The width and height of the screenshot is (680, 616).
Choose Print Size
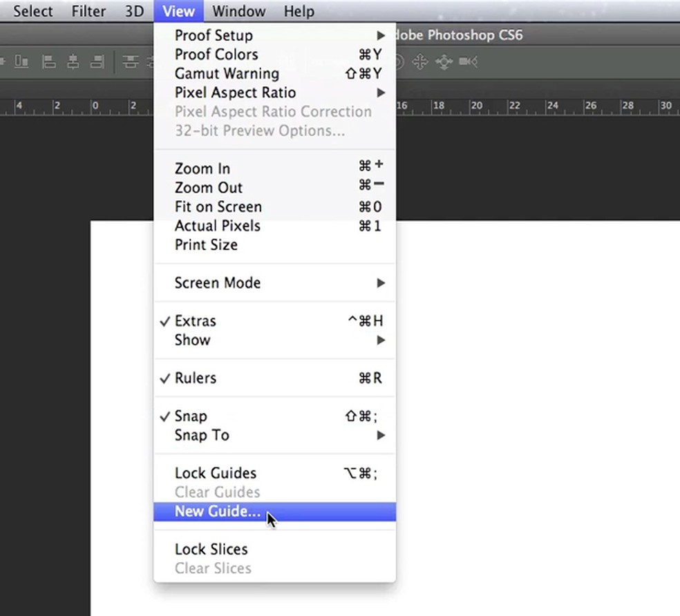(275, 244)
